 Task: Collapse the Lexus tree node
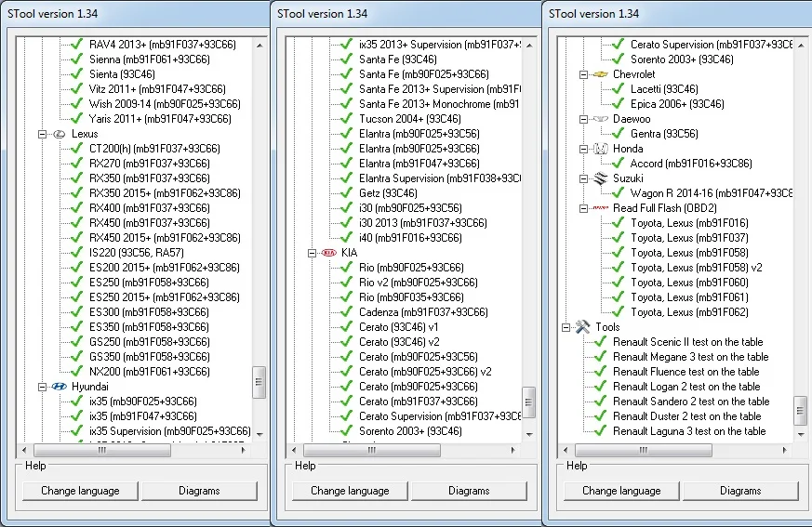[x=42, y=134]
